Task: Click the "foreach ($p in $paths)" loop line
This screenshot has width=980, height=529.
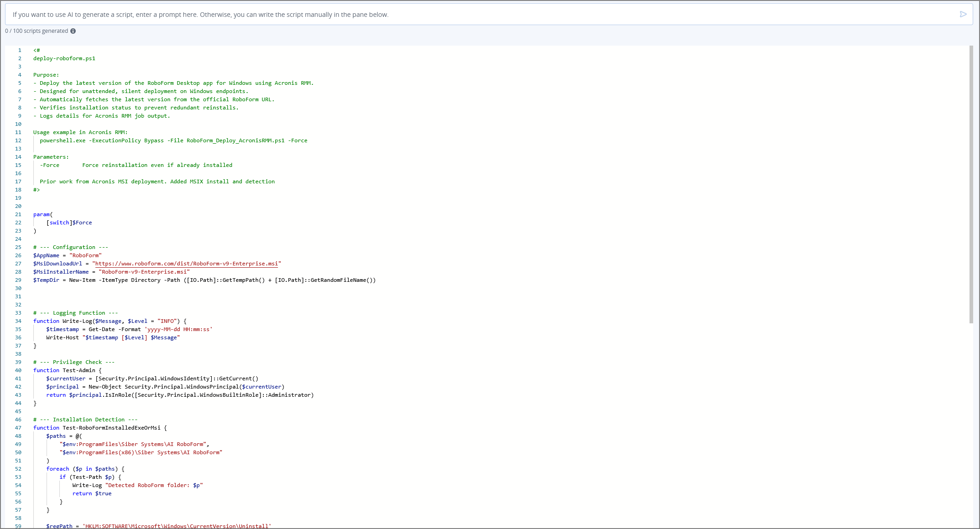Action: [85, 469]
